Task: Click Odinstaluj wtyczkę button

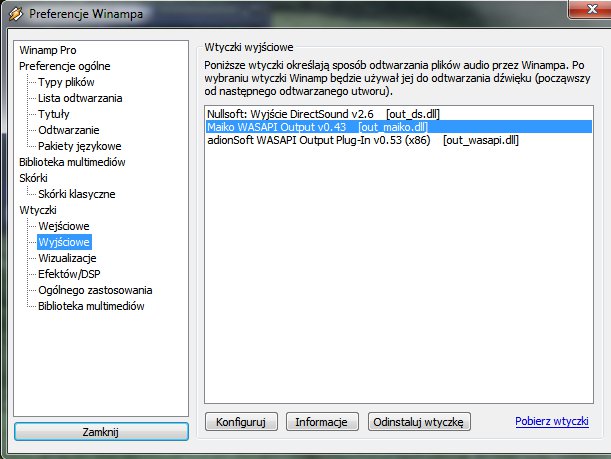Action: [419, 422]
